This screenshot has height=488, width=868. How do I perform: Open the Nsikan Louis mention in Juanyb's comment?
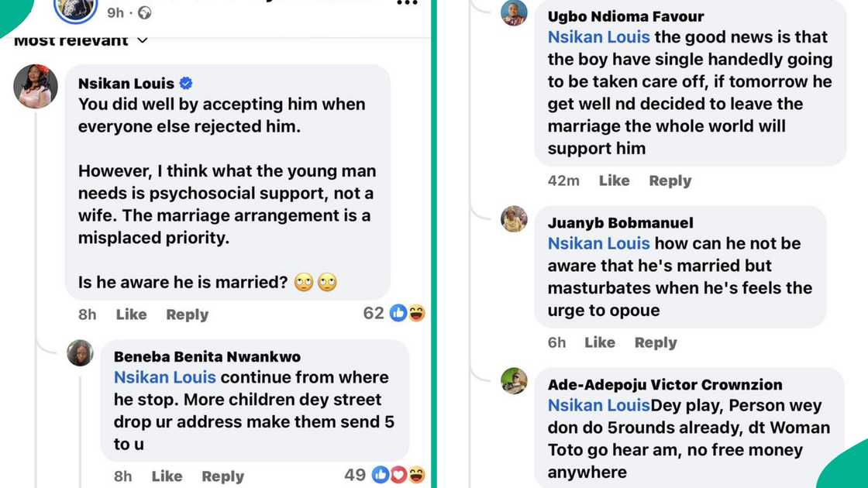tap(600, 243)
